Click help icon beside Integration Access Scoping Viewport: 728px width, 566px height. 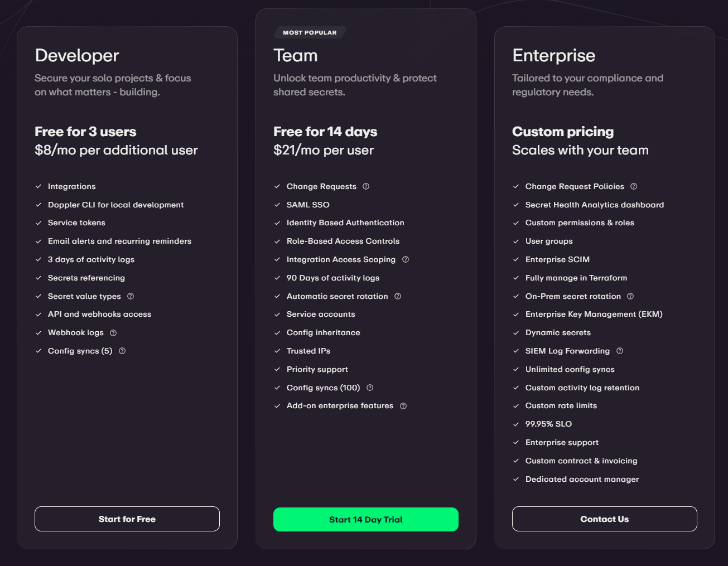(x=406, y=259)
